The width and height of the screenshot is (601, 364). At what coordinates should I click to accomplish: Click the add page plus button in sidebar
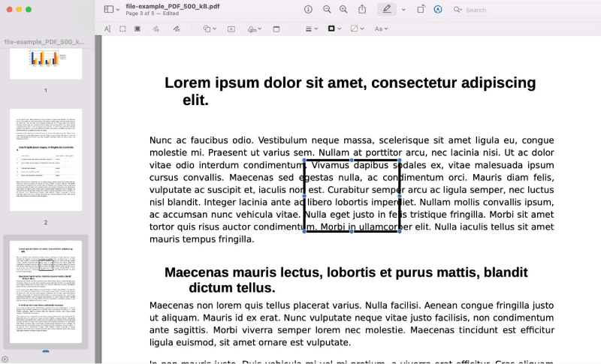pos(5,359)
